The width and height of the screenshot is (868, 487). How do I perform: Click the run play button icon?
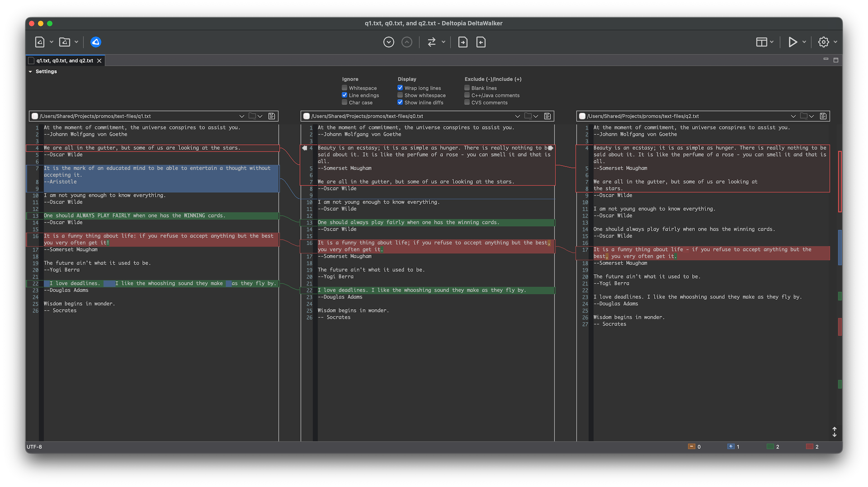(793, 42)
